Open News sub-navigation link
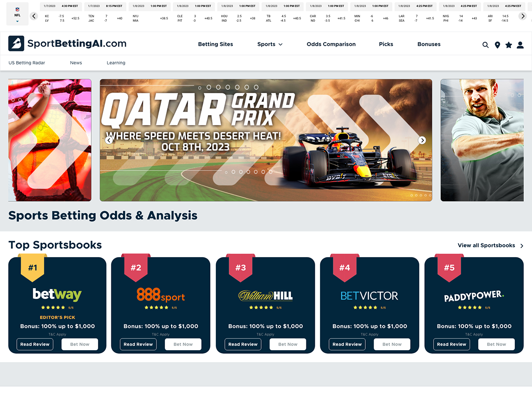 76,63
